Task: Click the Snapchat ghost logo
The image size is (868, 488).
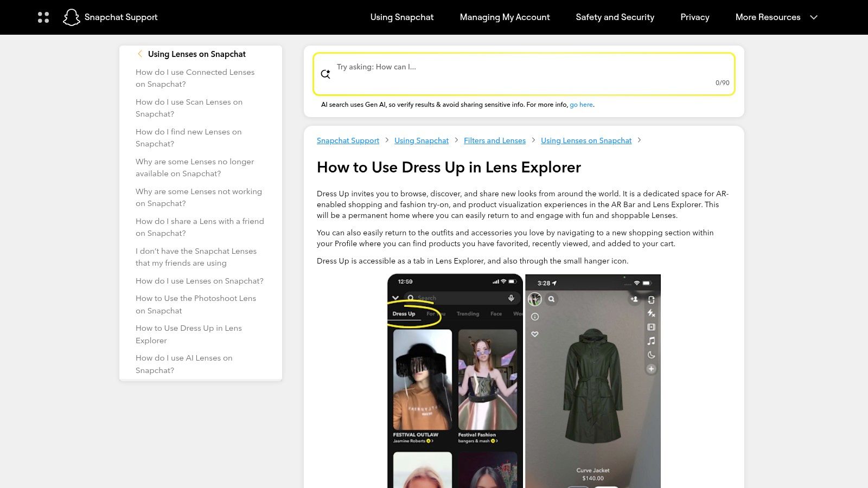Action: (72, 17)
